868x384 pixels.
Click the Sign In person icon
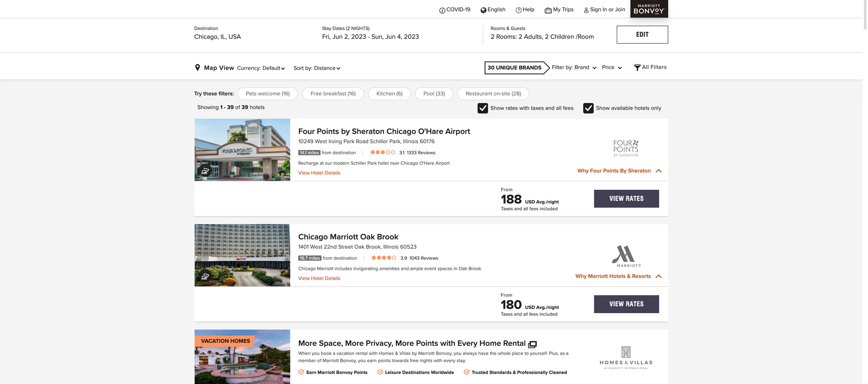tap(586, 10)
